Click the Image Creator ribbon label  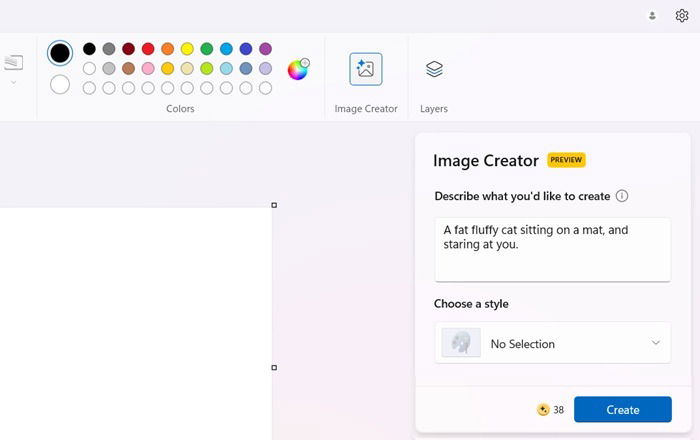click(x=366, y=108)
